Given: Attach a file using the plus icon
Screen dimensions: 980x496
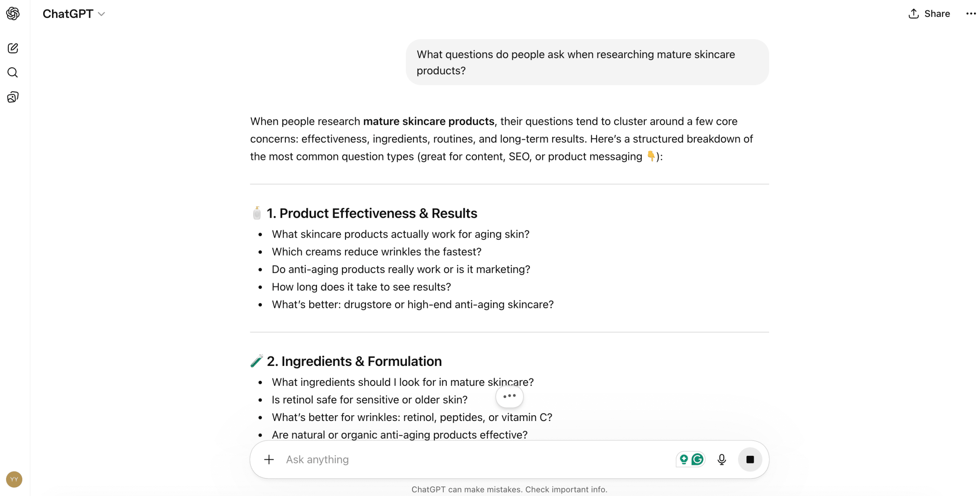Looking at the screenshot, I should point(269,459).
